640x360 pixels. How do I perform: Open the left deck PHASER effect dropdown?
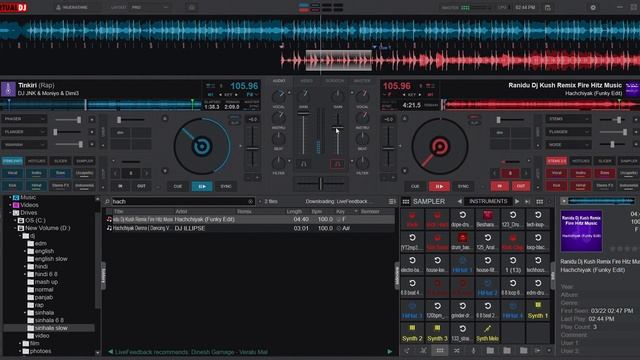tap(24, 119)
